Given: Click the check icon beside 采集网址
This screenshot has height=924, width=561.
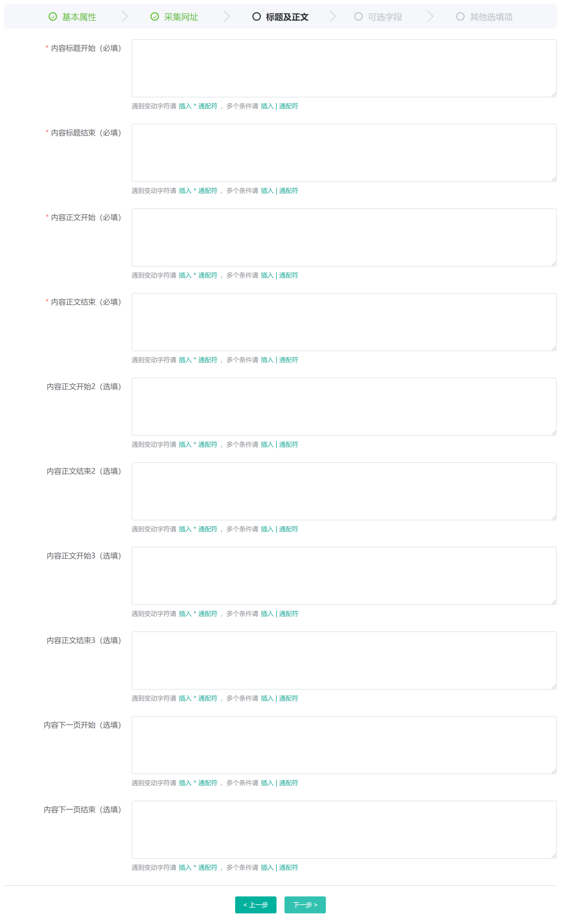Looking at the screenshot, I should [x=155, y=16].
